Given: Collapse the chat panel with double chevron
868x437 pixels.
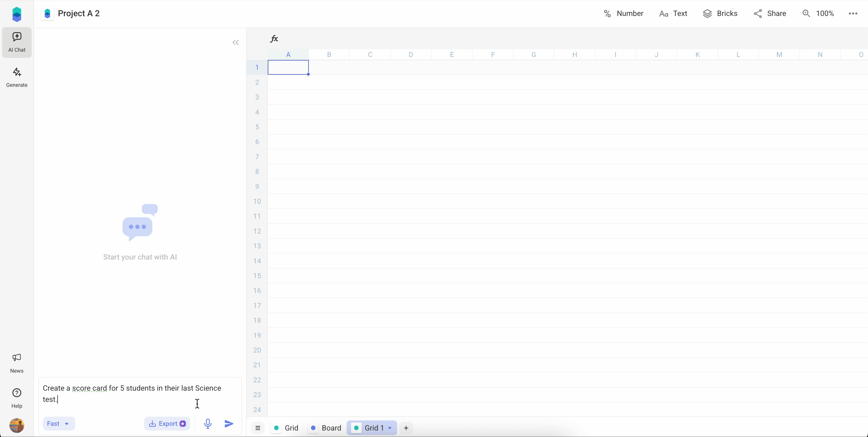Looking at the screenshot, I should coord(236,43).
